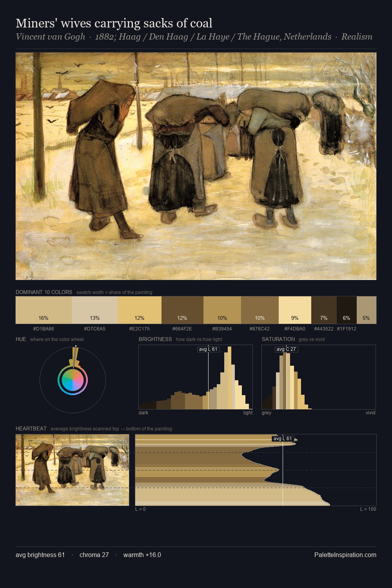Click the heartbeat brightness profile chart
The height and width of the screenshot is (588, 392).
pyautogui.click(x=256, y=470)
